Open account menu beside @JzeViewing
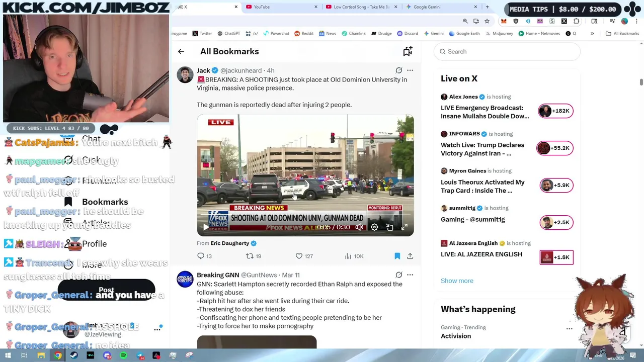The image size is (644, 362). click(157, 329)
